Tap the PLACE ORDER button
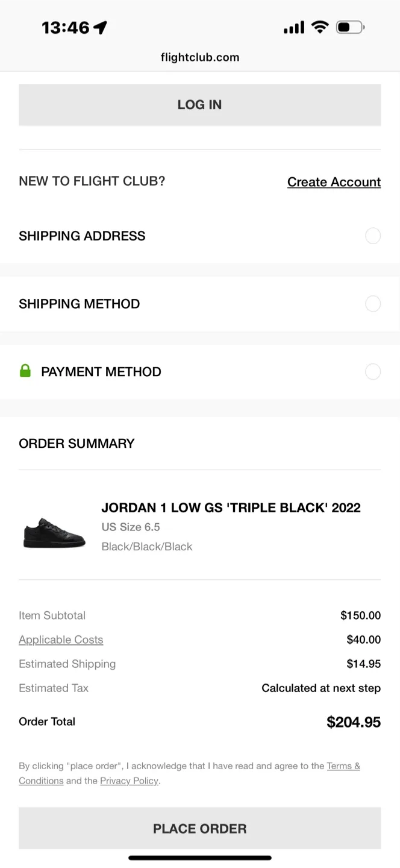400x868 pixels. [199, 828]
